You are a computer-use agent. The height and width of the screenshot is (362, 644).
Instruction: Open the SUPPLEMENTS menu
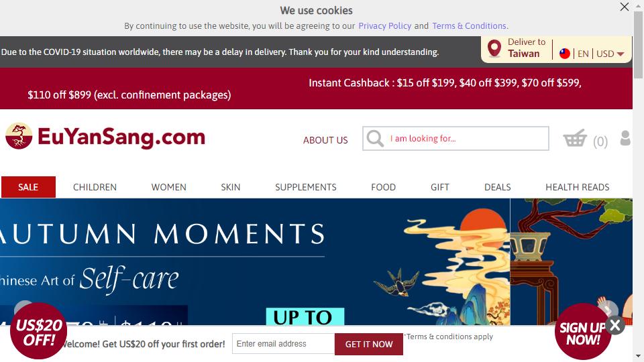coord(306,187)
